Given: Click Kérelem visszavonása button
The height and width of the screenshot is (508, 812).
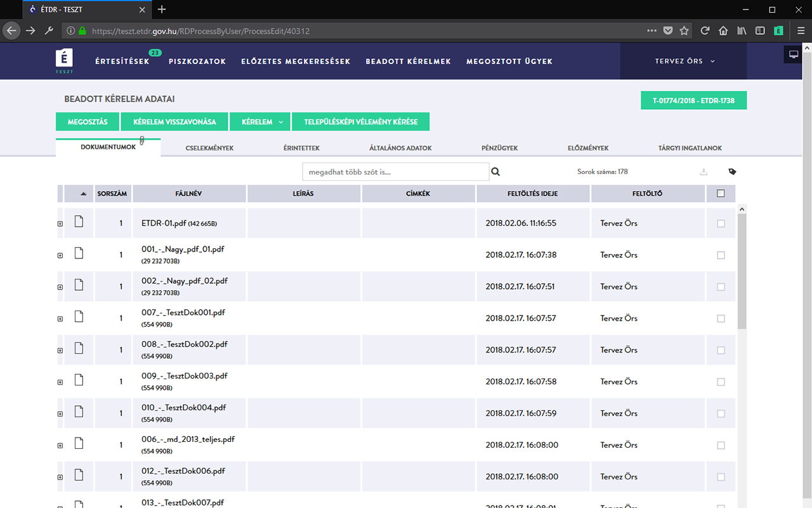Looking at the screenshot, I should click(x=174, y=122).
